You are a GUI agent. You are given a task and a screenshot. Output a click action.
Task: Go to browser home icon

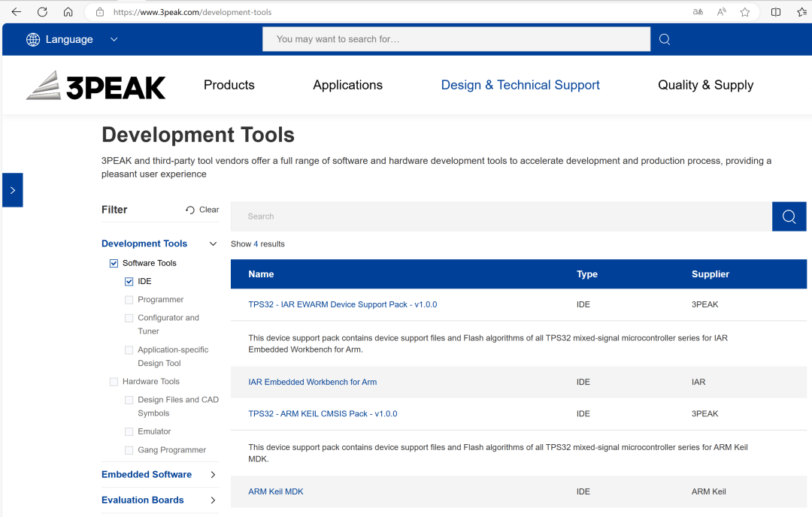point(68,12)
